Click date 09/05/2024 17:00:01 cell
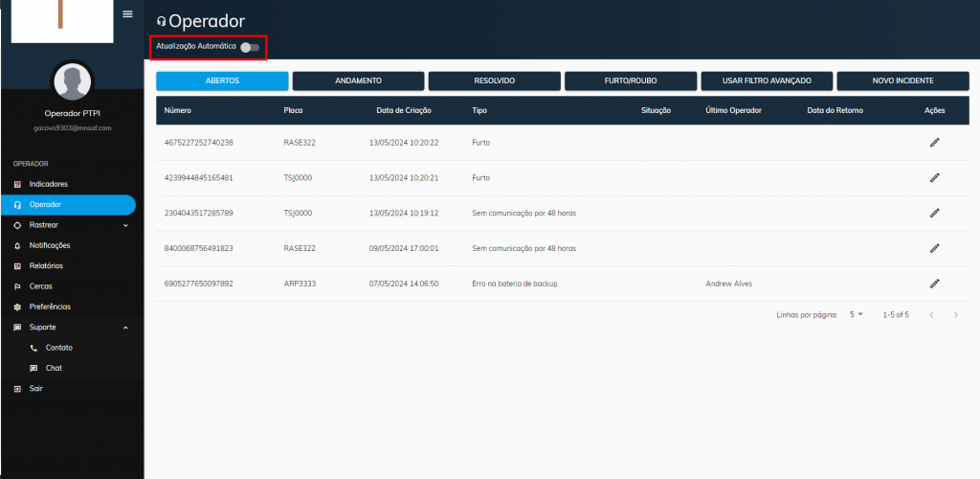Screen dimensions: 980x479 [x=404, y=248]
